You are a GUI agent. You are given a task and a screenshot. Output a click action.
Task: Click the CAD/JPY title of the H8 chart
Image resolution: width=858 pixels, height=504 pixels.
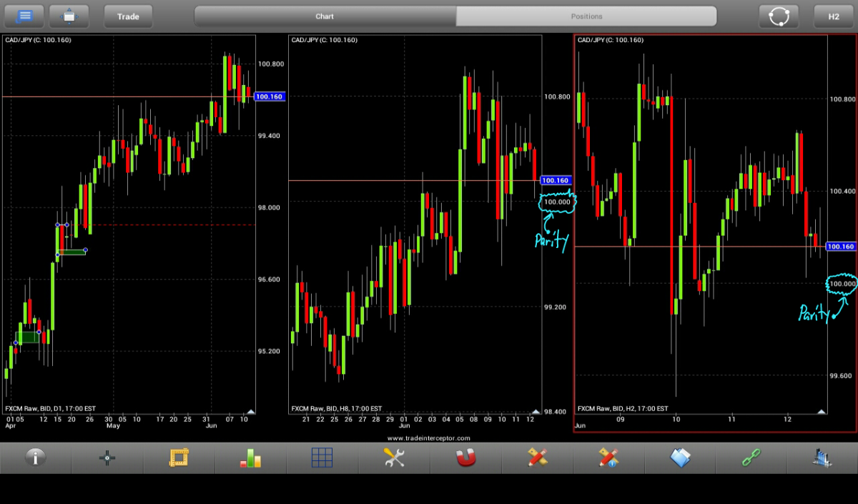tap(324, 40)
